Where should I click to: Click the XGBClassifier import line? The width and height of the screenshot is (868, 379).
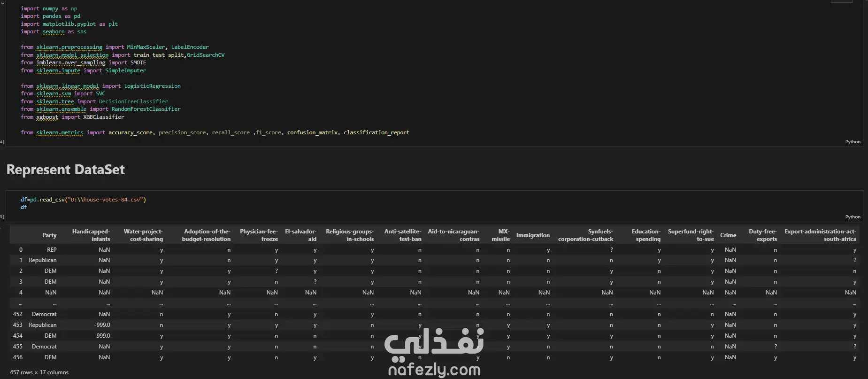(x=72, y=117)
